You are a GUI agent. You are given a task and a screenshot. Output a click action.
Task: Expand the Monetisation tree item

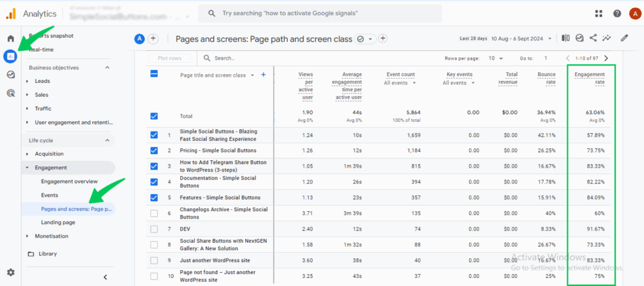[27, 236]
